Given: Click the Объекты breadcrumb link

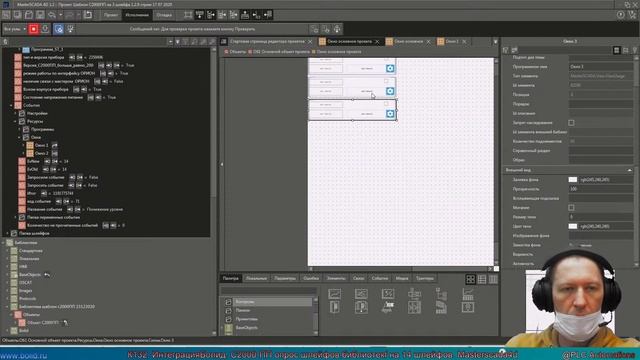Looking at the screenshot, I should (238, 52).
